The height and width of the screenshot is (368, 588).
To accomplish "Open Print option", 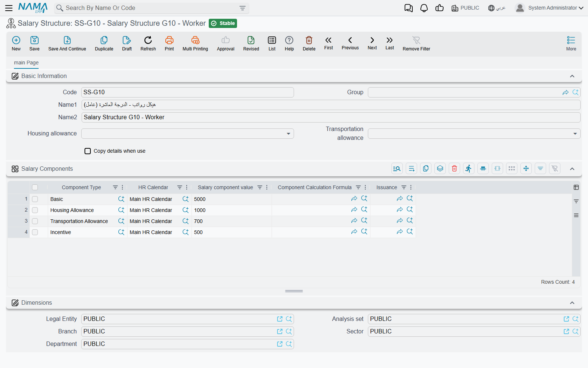I will pyautogui.click(x=169, y=43).
